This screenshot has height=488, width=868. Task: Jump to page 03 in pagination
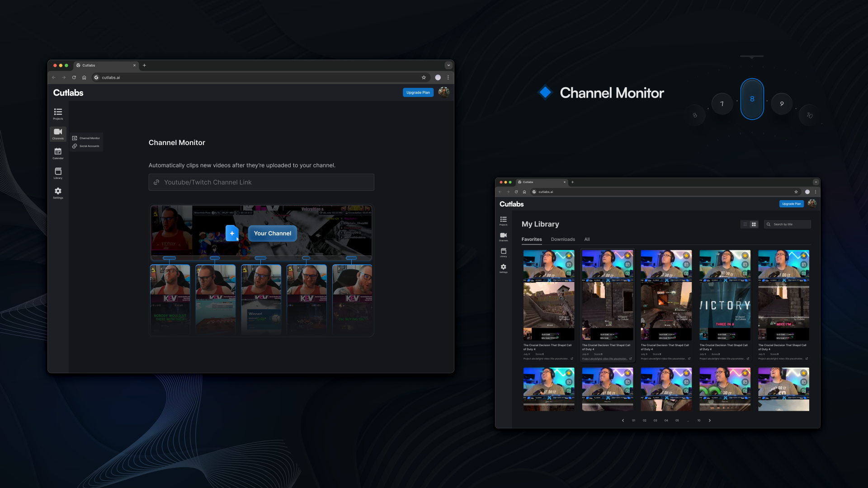[656, 421]
